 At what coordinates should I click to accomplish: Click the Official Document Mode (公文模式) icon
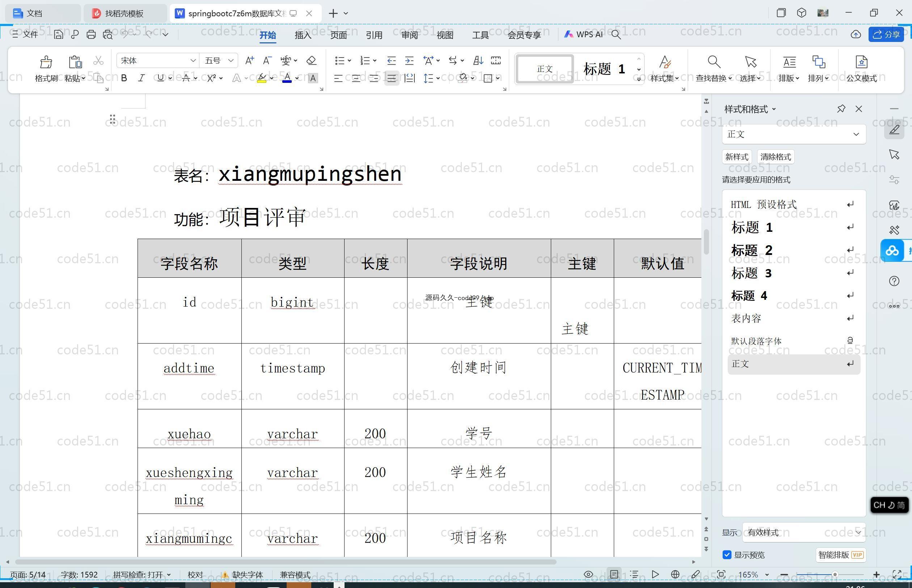[x=861, y=61]
